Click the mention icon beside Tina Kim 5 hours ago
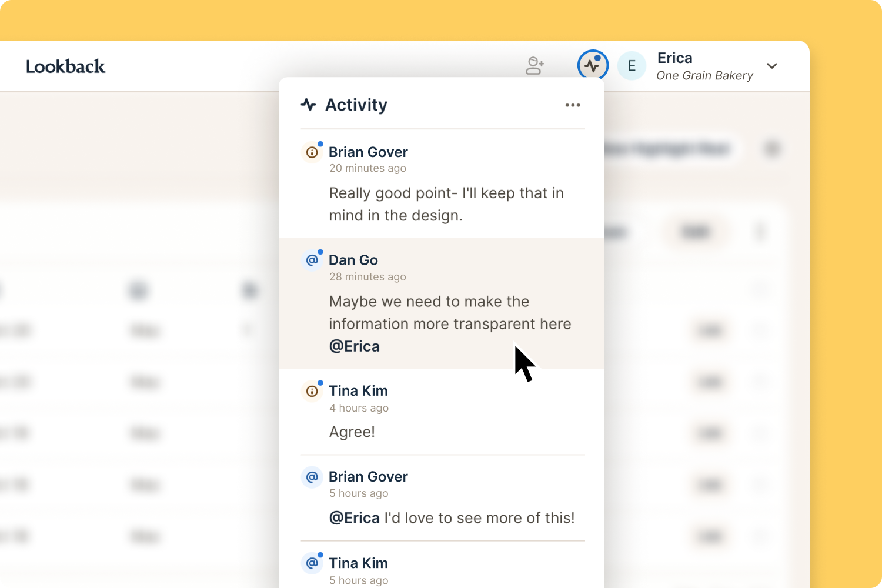Image resolution: width=882 pixels, height=588 pixels. pos(312,563)
